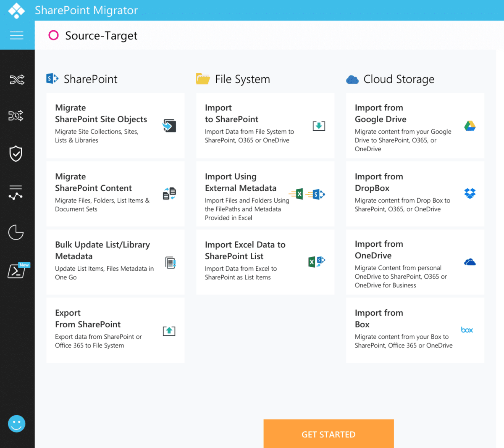Open the hamburger menu in sidebar

click(x=17, y=35)
